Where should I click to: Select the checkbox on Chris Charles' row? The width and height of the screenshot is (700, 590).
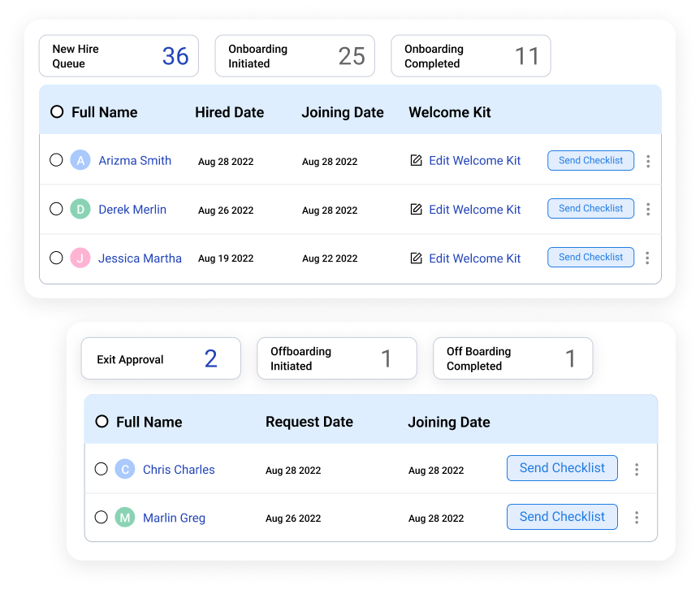click(102, 469)
